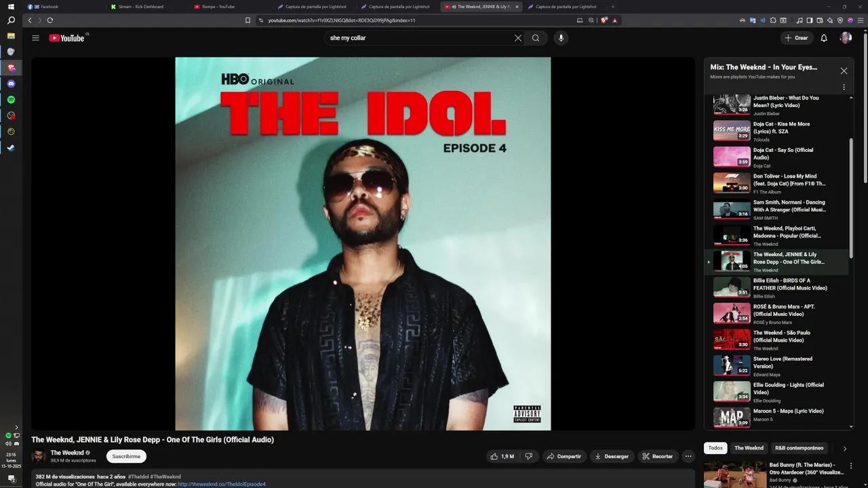This screenshot has width=868, height=488.
Task: Play The Weeknd Popular in playlist
Action: [x=776, y=235]
